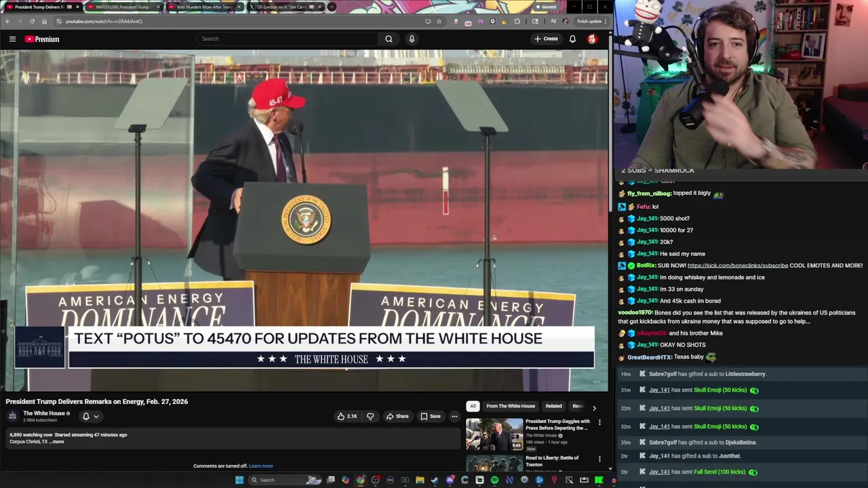Image resolution: width=868 pixels, height=488 pixels.
Task: Click the YouTube search magnifier button
Action: [389, 39]
